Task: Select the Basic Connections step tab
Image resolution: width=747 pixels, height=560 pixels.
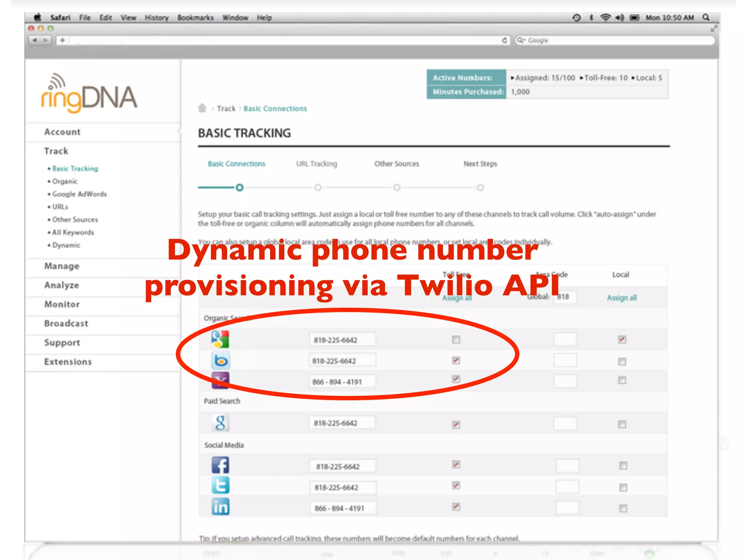Action: 237,164
